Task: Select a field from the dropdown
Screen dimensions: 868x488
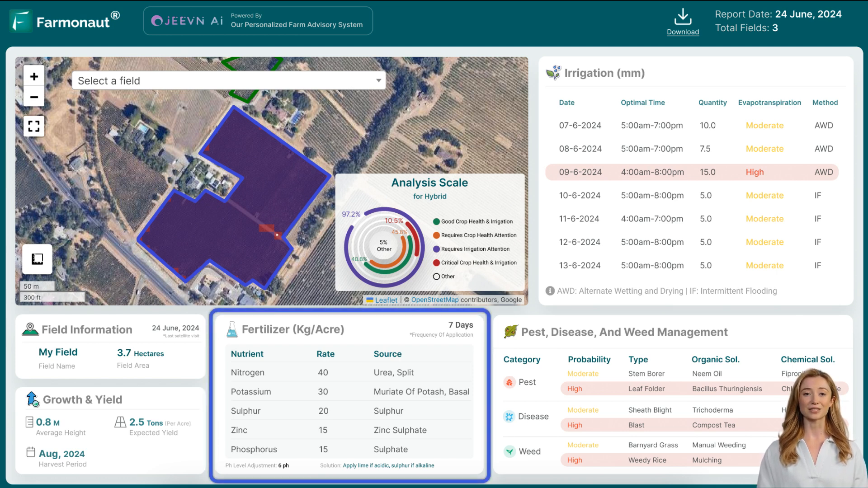Action: click(228, 80)
